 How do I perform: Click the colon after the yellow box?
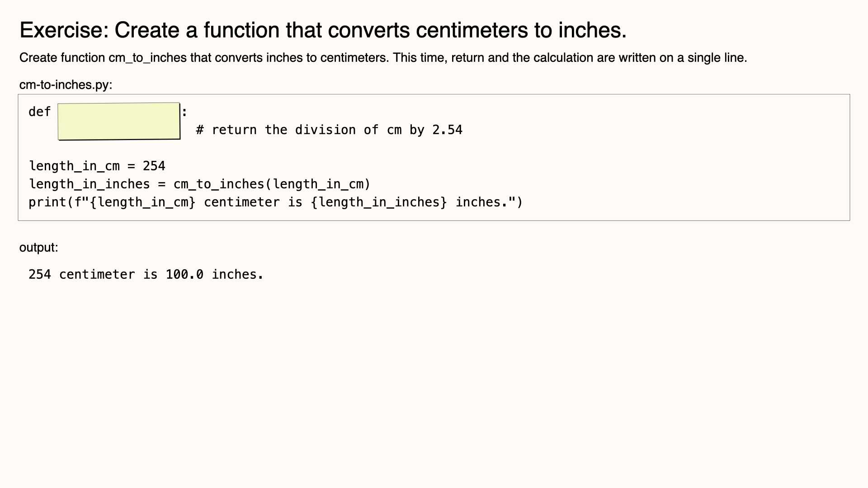pyautogui.click(x=184, y=112)
